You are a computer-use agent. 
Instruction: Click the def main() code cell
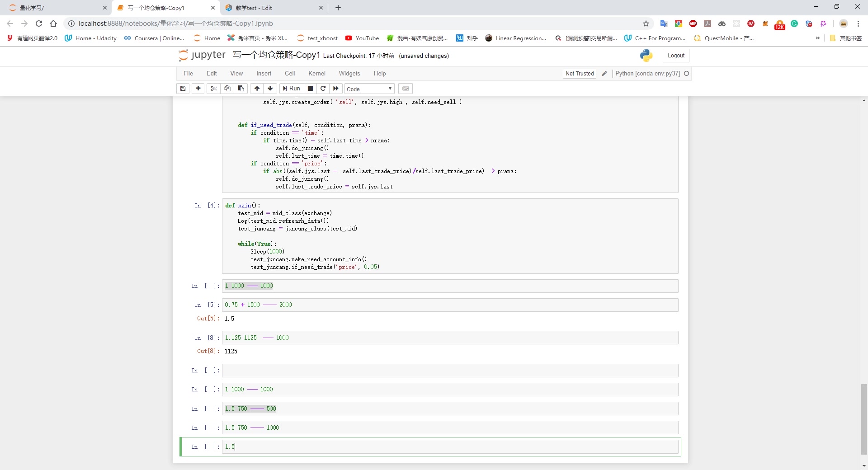[450, 236]
